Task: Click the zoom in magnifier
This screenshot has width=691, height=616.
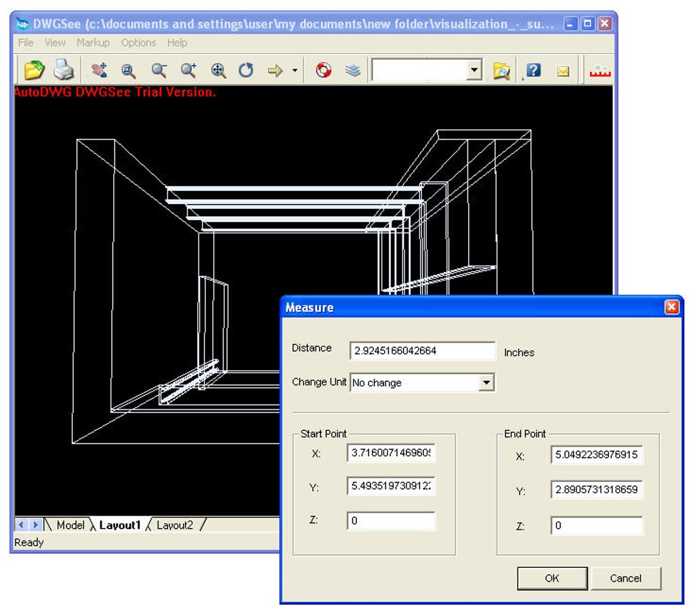Action: 188,70
